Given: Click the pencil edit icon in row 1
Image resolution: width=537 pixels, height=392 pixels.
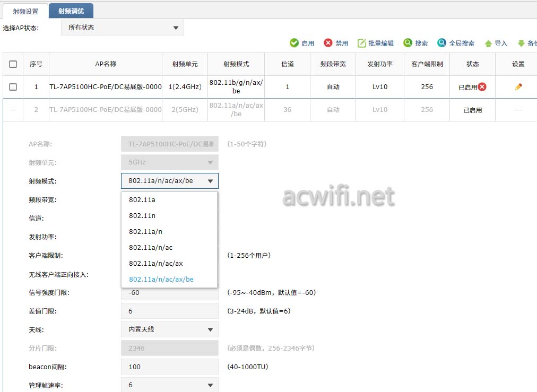Looking at the screenshot, I should click(x=518, y=87).
